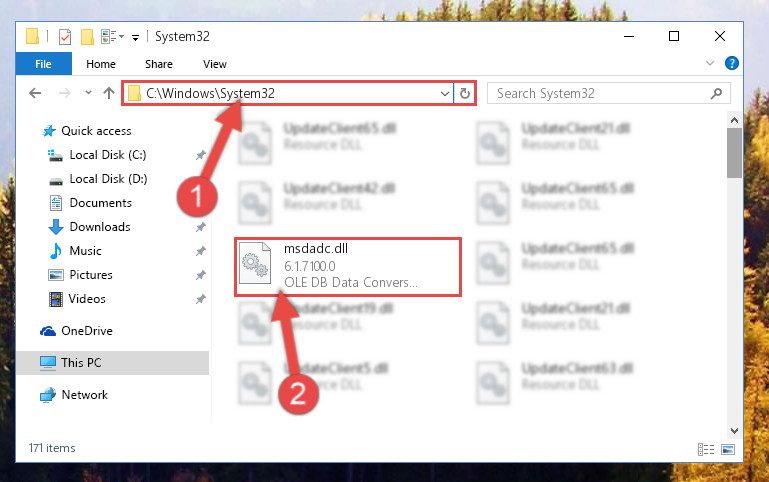
Task: Click the search magnifier icon
Action: [x=716, y=93]
